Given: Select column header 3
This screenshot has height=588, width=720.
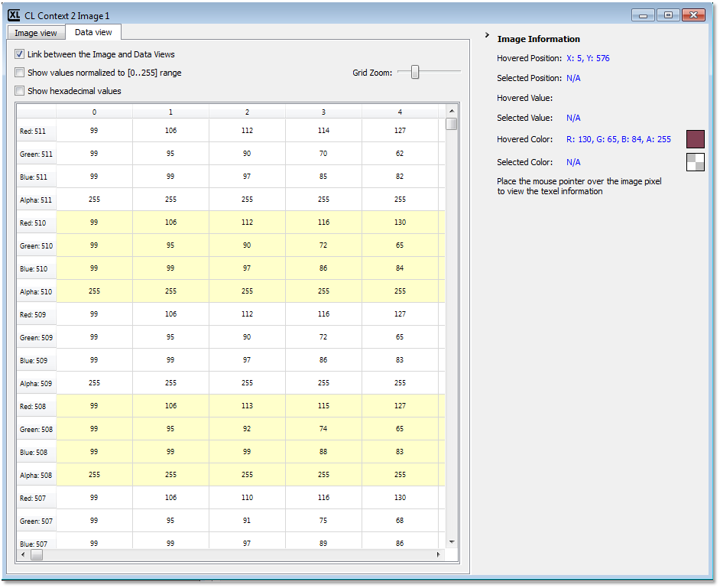Looking at the screenshot, I should point(324,112).
